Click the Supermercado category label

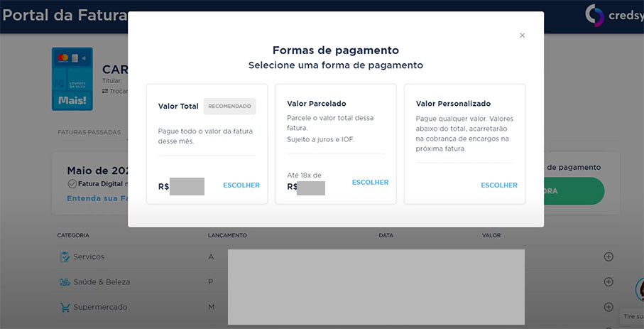click(x=100, y=307)
